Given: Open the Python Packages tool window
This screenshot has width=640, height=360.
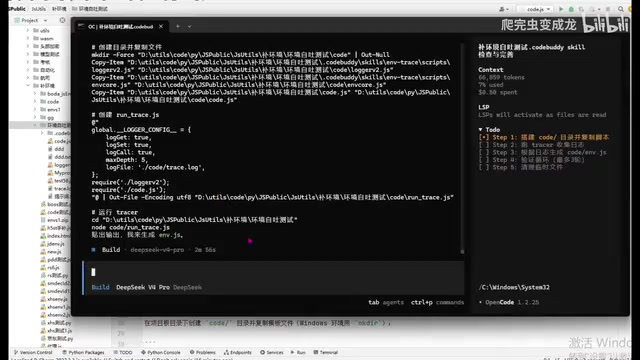Looking at the screenshot, I should 83,352.
